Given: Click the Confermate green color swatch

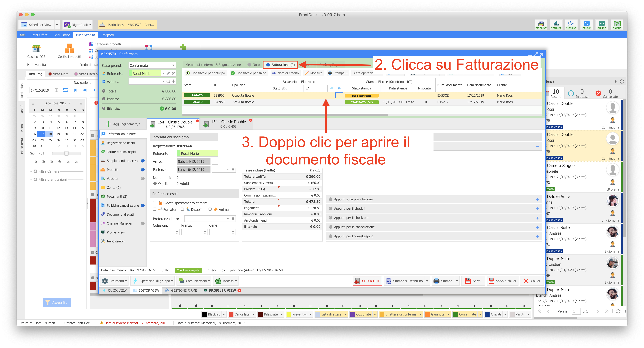Looking at the screenshot, I should [x=455, y=314].
